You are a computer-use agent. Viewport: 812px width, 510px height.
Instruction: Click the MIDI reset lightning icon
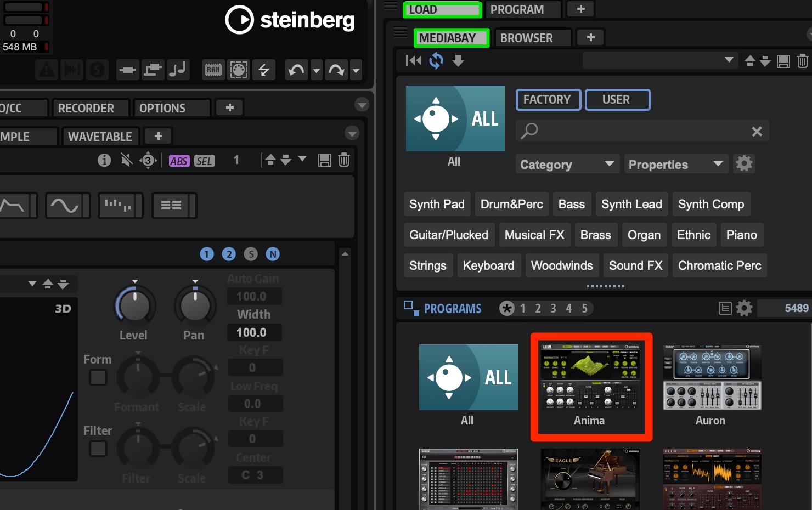click(x=264, y=70)
